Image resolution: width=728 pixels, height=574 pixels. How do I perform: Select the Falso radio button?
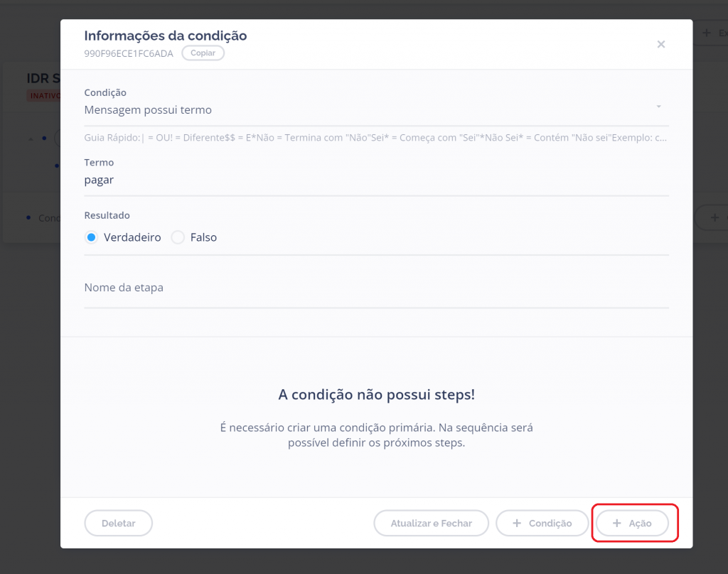coord(178,237)
